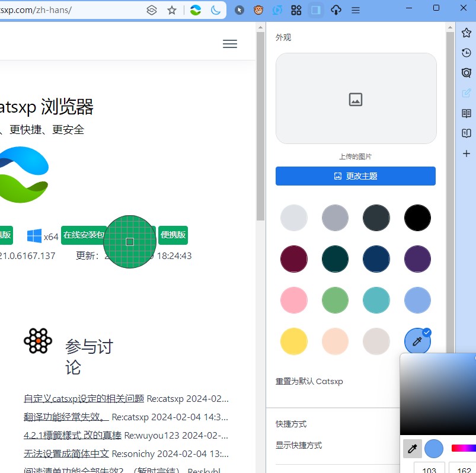Click the stacked layers icon in address bar
This screenshot has width=476, height=473.
pyautogui.click(x=152, y=10)
